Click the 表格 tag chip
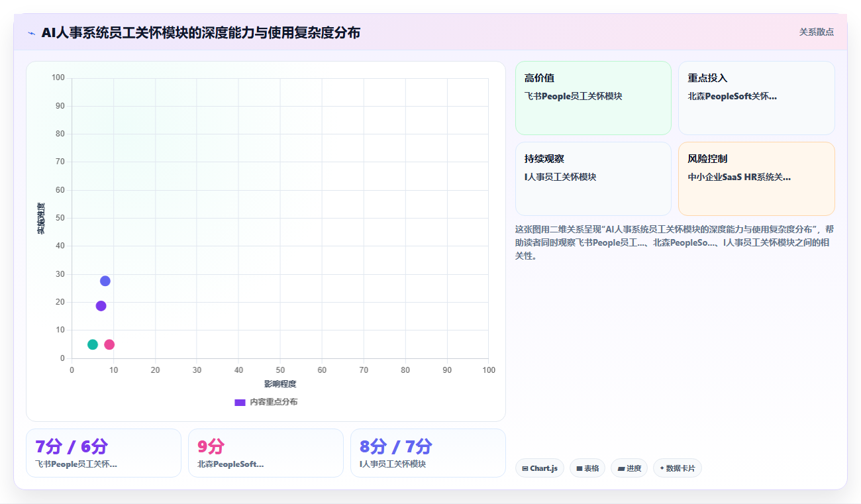This screenshot has height=504, width=861. [587, 468]
